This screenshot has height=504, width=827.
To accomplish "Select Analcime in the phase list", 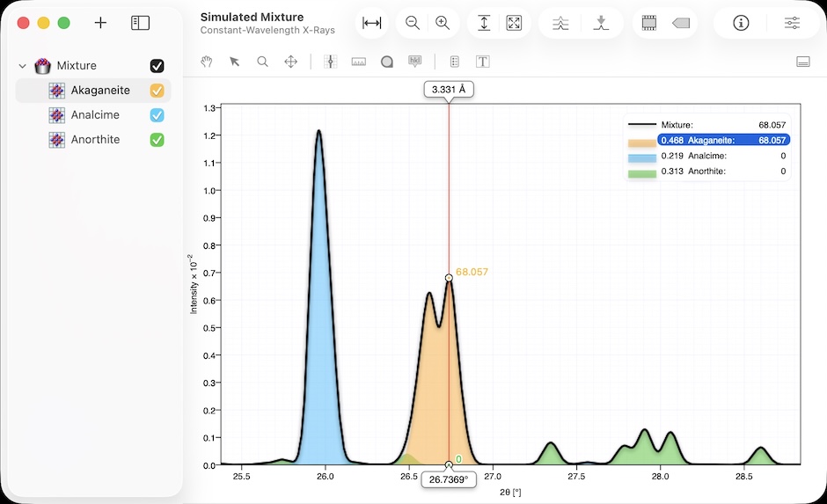I will pos(95,115).
